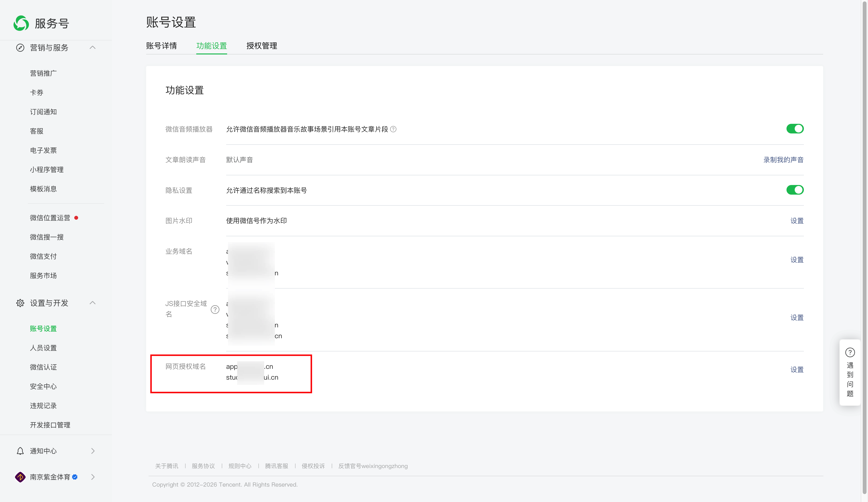Click the 关于腾讯 footer link
Viewport: 868px width, 502px height.
(x=167, y=466)
